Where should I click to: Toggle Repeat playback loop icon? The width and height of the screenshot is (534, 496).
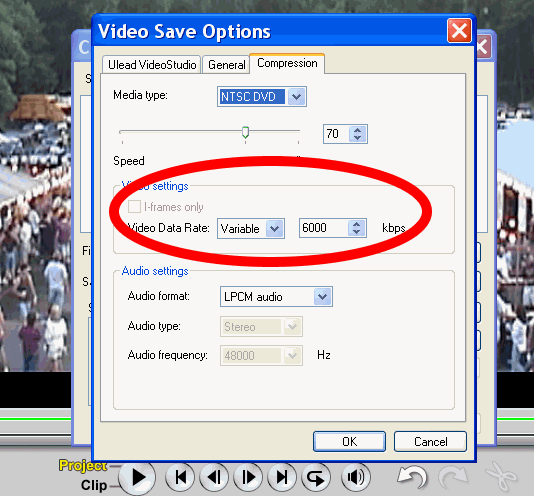(x=315, y=477)
